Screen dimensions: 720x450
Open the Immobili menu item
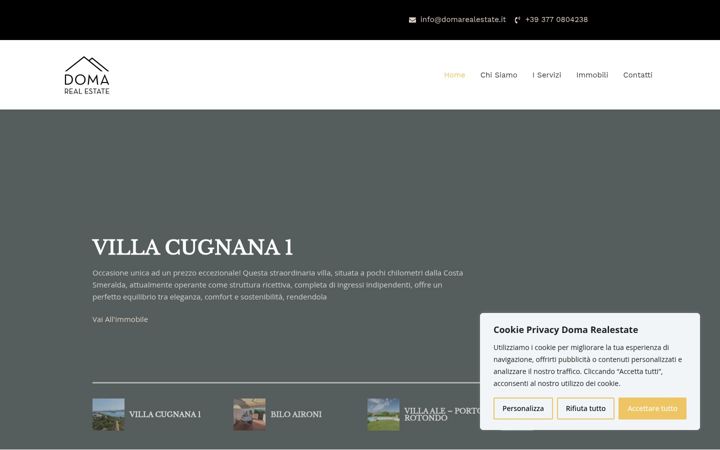pyautogui.click(x=592, y=75)
